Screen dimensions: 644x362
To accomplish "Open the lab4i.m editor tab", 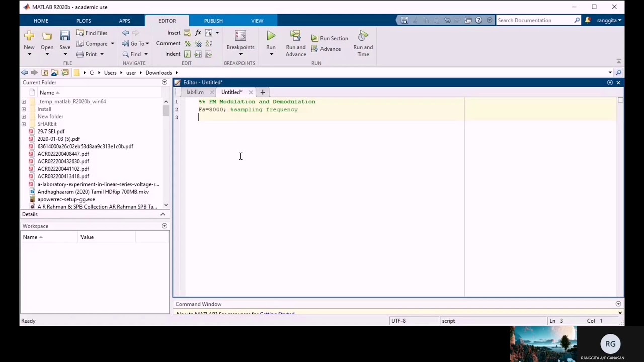I will 195,92.
